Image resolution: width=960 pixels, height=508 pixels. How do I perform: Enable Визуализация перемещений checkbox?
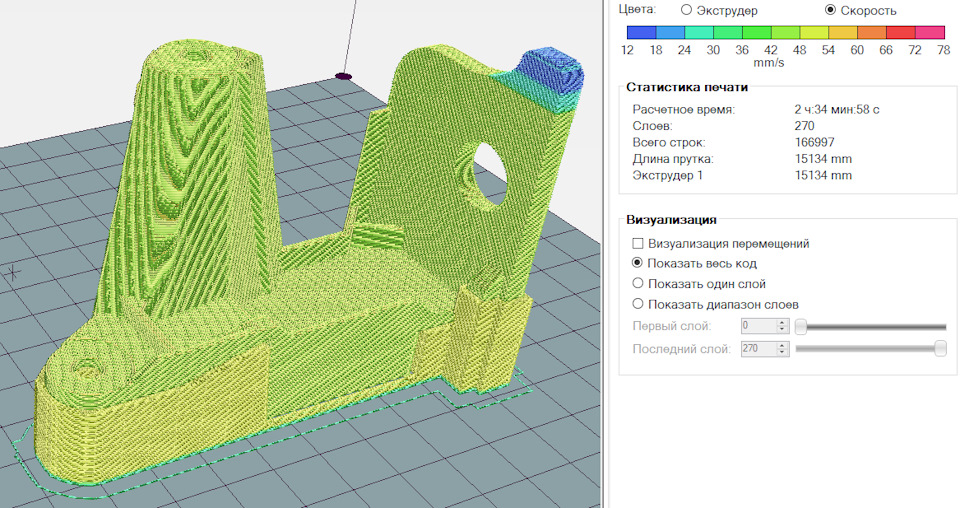637,244
